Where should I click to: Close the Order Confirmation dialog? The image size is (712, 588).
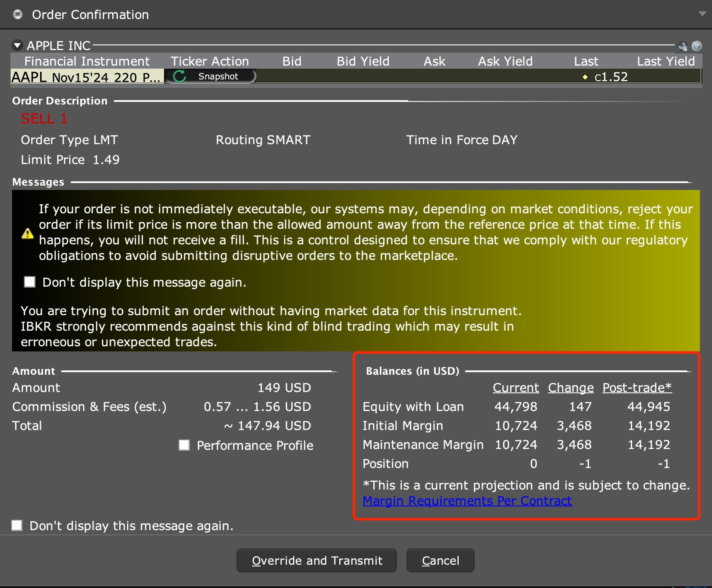[x=18, y=14]
